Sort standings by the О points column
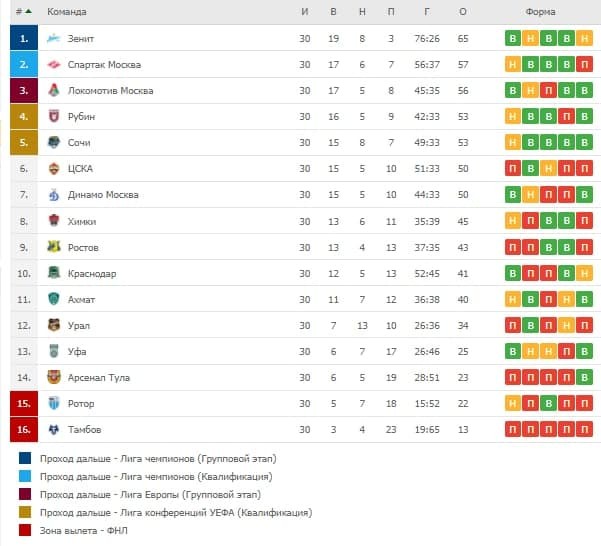601x546 pixels. tap(463, 12)
